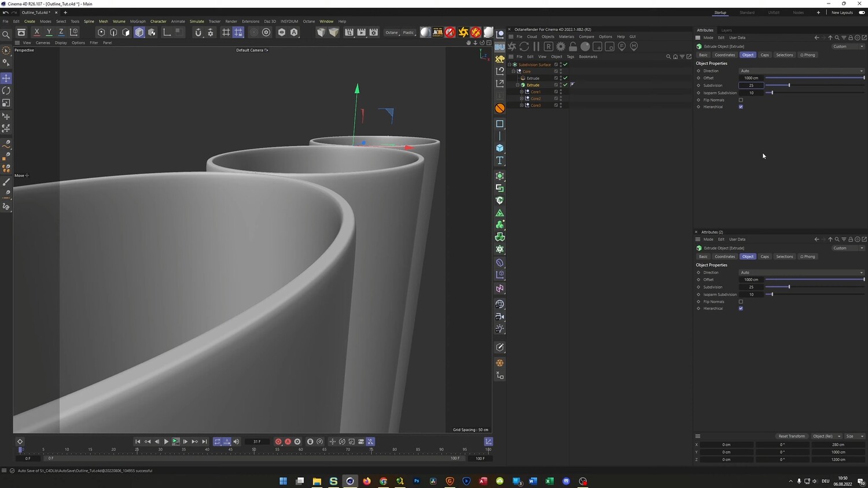Click the X axis lock icon
The image size is (868, 488).
[x=36, y=32]
